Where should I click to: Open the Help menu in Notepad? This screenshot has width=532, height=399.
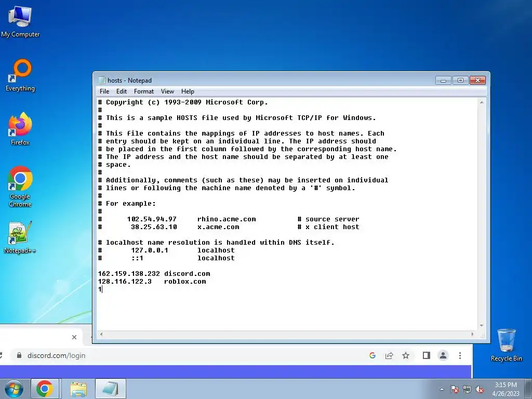coord(187,91)
